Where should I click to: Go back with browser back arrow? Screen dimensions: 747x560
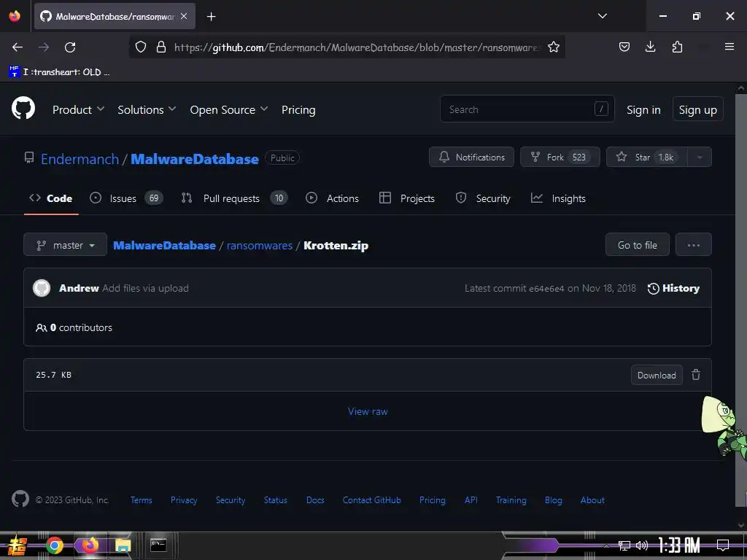pos(18,47)
